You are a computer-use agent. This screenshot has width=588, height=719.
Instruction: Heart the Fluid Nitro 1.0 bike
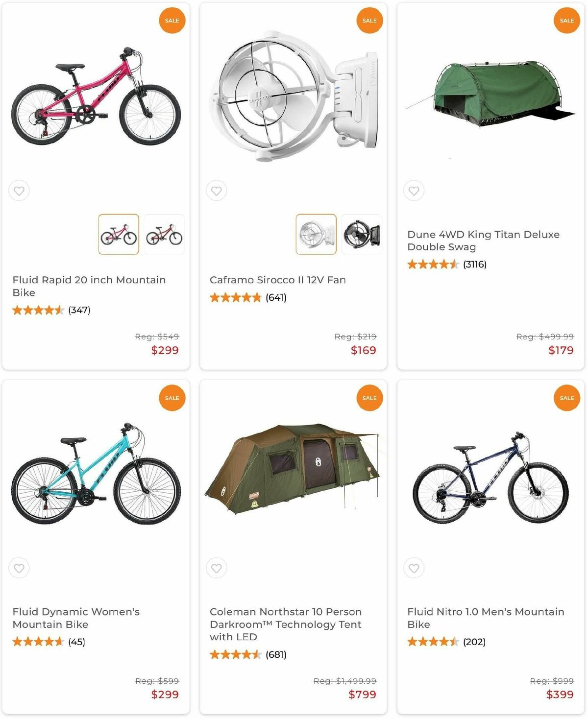[x=414, y=568]
